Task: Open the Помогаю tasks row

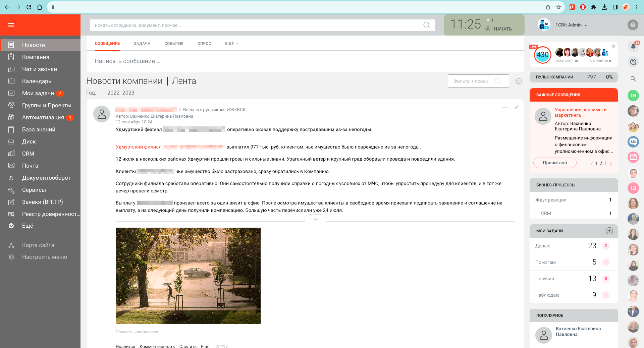Action: coord(574,262)
